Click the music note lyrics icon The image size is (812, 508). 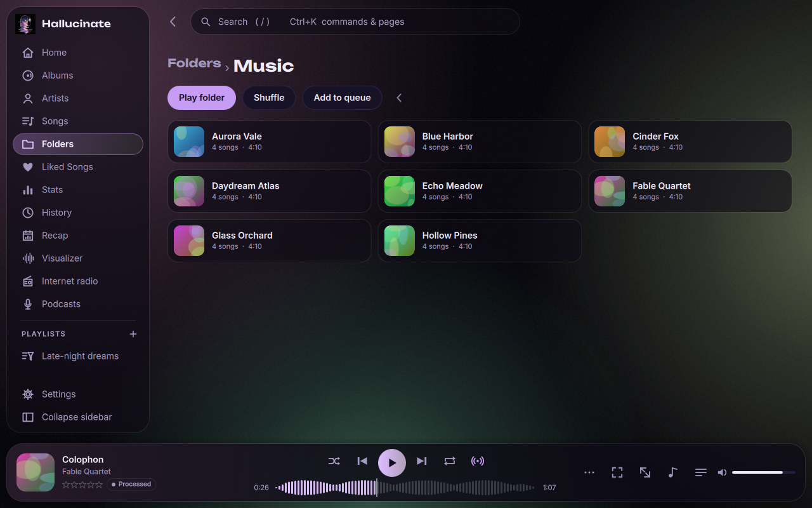click(673, 472)
